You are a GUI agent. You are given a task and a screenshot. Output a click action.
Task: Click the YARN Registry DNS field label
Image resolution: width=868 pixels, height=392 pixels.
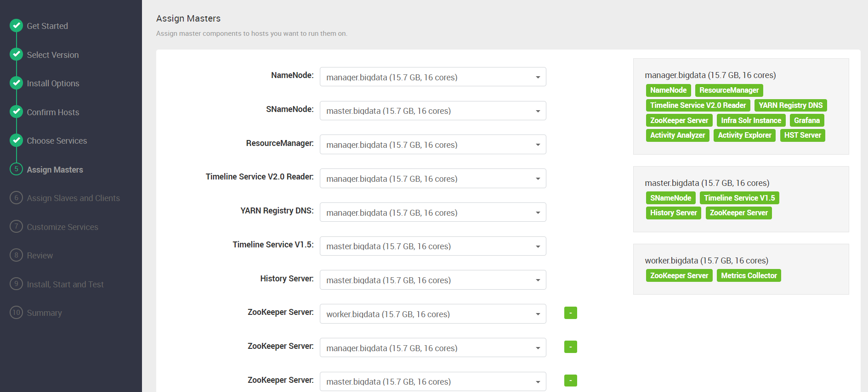point(277,211)
